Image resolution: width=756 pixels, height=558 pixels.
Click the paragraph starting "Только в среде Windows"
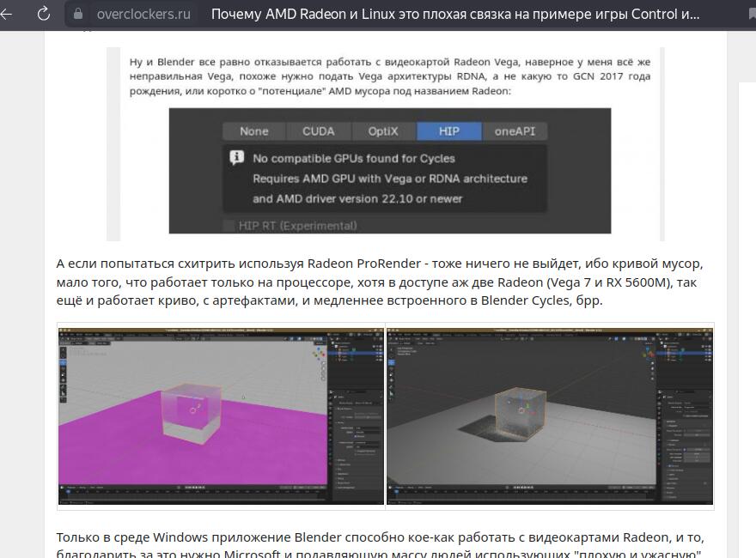380,544
